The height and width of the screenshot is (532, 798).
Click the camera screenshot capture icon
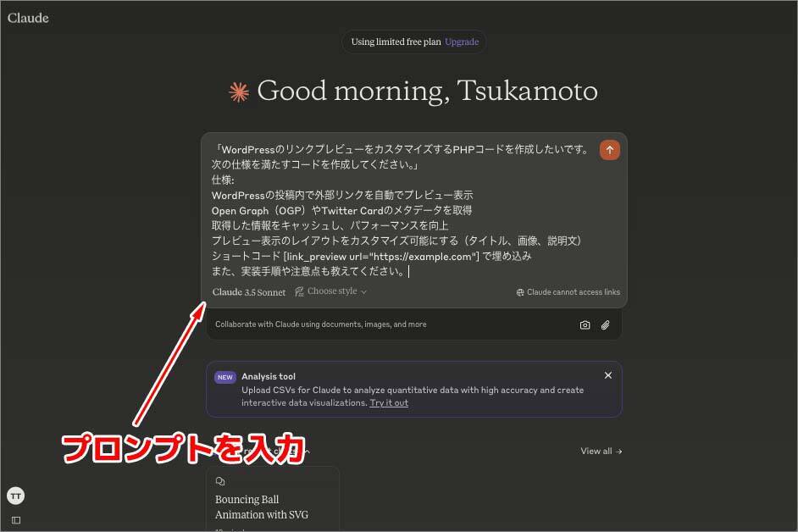point(585,324)
